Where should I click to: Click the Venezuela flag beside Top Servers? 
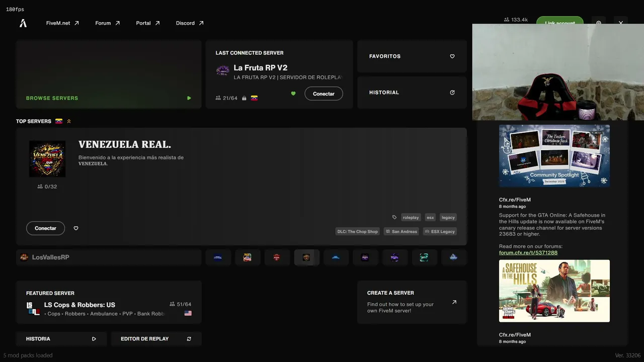point(59,121)
